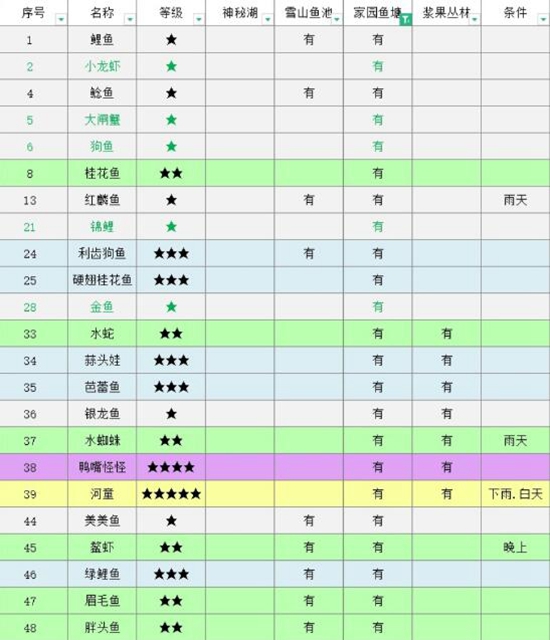Select the 狗鱼 name cell

coord(102,146)
